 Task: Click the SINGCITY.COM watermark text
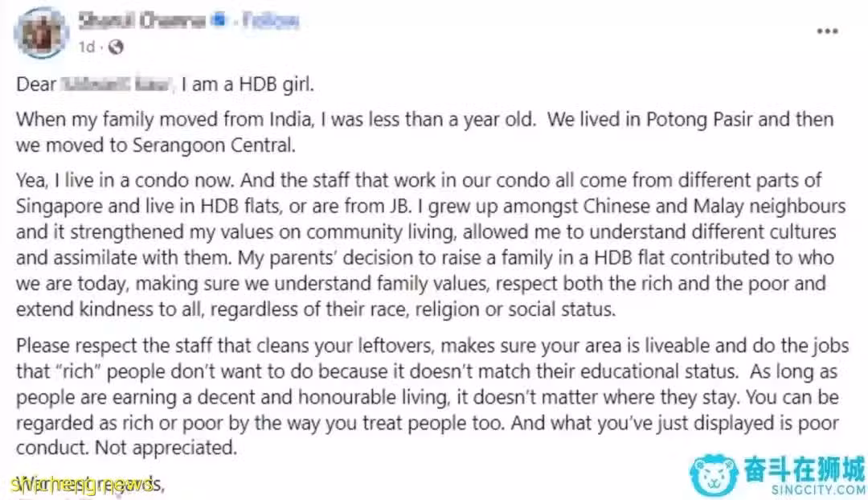819,490
